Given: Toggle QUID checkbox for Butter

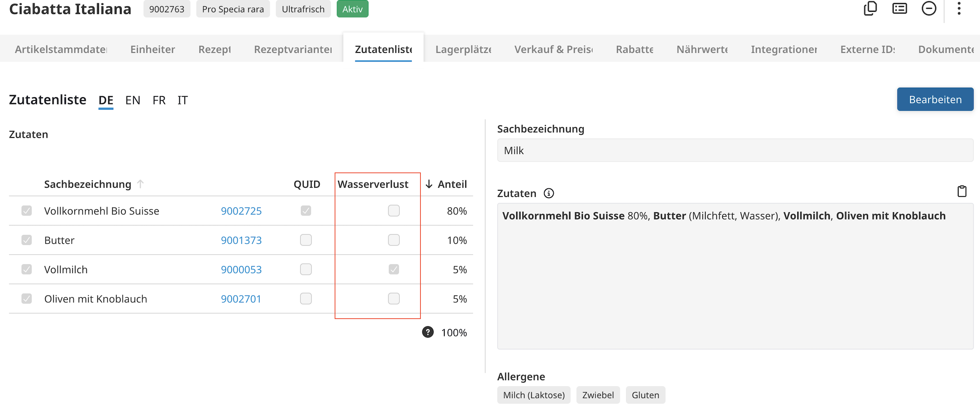Looking at the screenshot, I should (306, 240).
